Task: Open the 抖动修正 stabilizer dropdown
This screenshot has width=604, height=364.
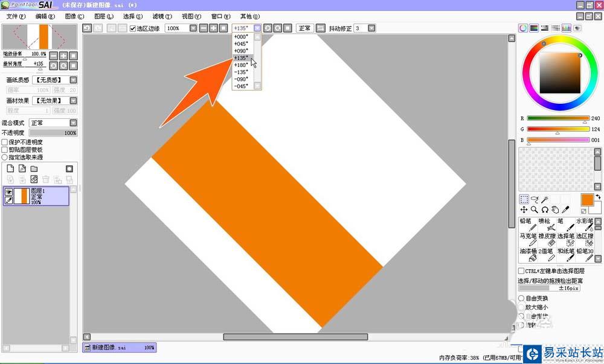Action: [371, 28]
